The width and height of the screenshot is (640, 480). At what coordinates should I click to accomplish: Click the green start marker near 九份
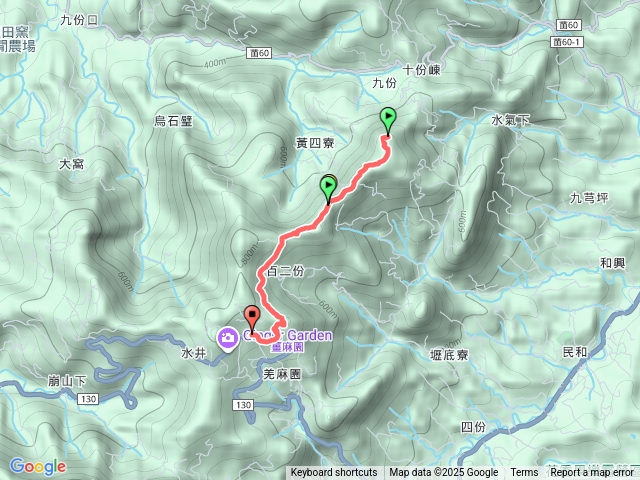click(x=388, y=121)
